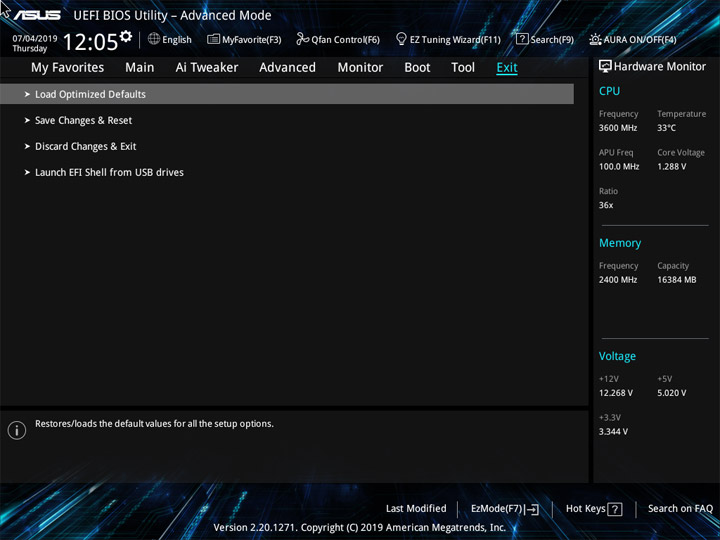Open Search(F9)
This screenshot has width=720, height=540.
click(552, 39)
